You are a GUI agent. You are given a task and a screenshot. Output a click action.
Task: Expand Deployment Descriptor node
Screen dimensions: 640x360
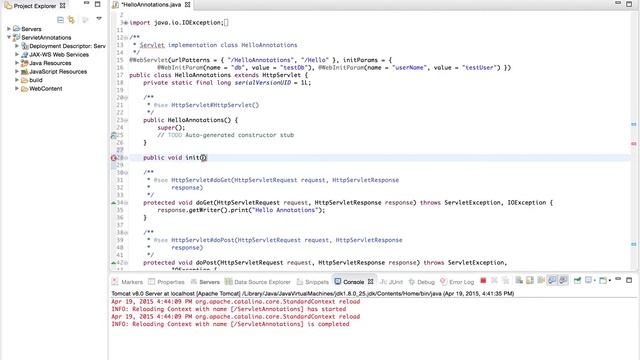pos(17,46)
